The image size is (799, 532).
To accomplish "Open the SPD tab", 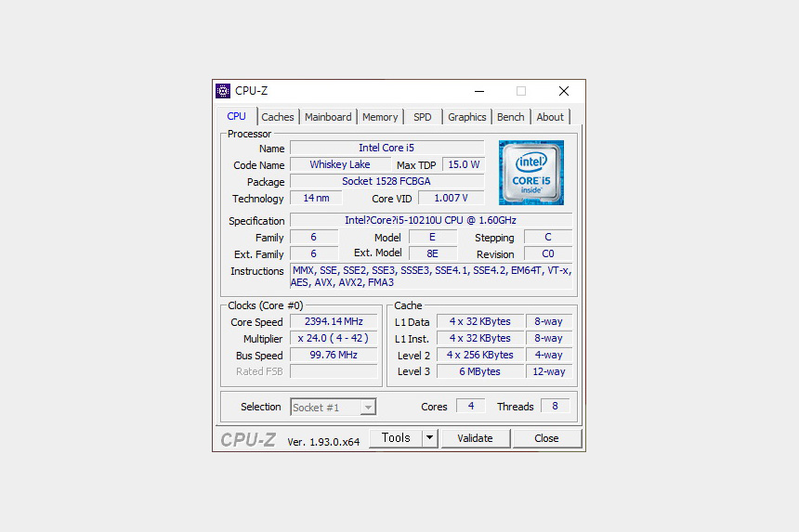I will coord(423,117).
